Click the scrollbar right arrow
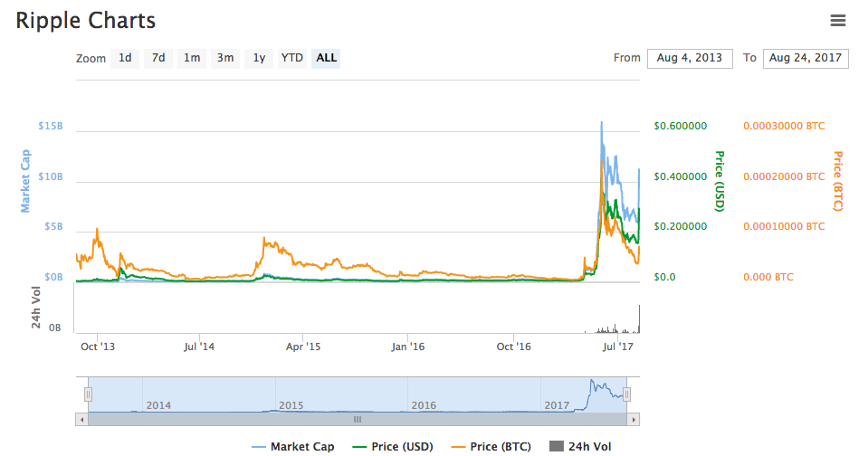 click(634, 420)
